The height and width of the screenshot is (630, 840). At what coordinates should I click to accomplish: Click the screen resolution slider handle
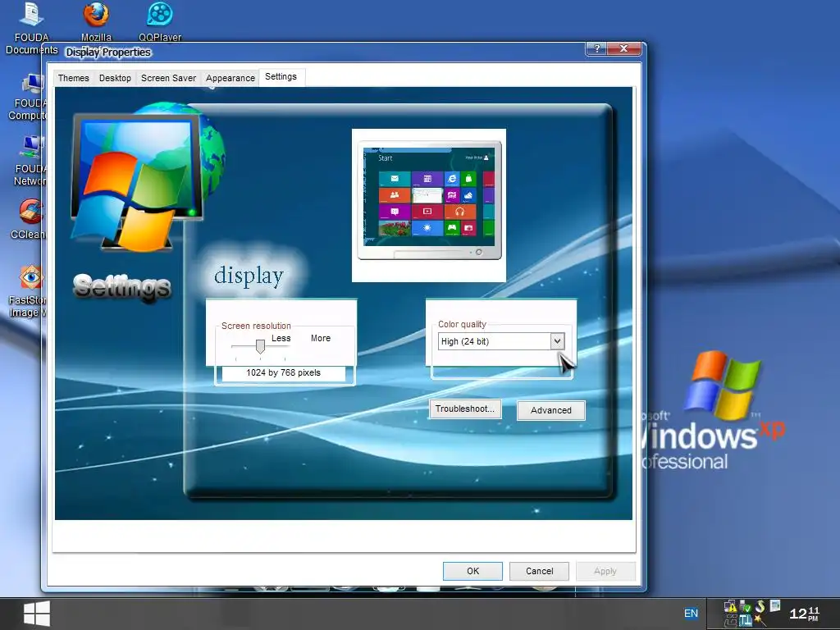coord(260,346)
